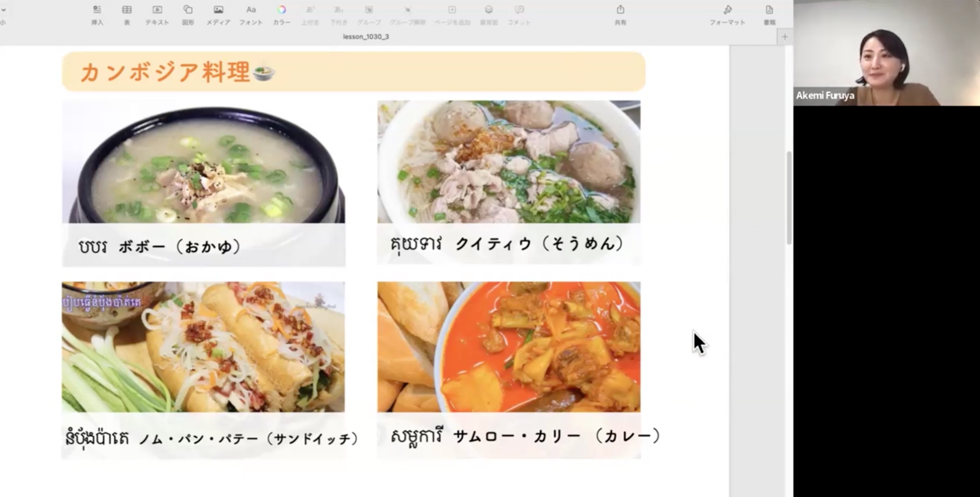Click the Share (共有) icon
The width and height of the screenshot is (980, 497).
pos(620,10)
